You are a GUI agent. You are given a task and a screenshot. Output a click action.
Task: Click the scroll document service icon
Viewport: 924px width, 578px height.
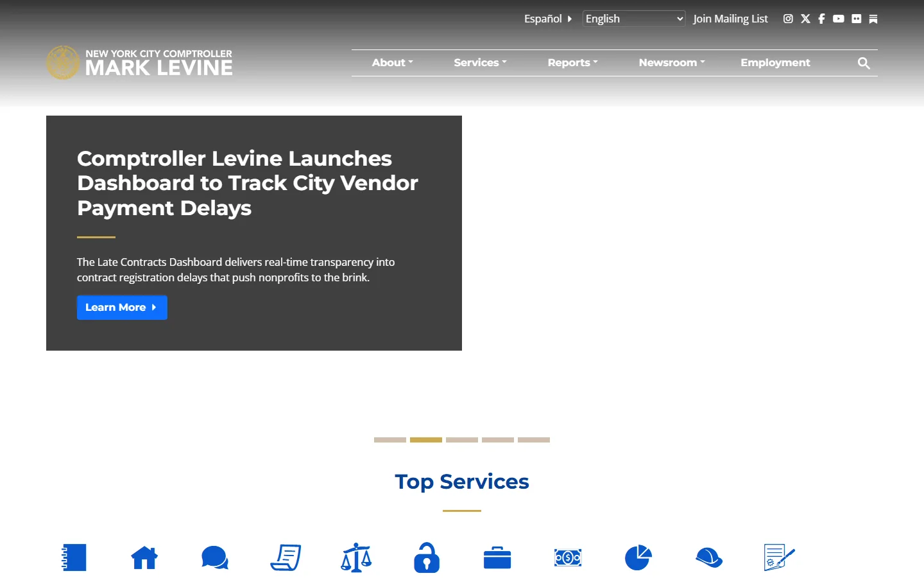coord(286,557)
